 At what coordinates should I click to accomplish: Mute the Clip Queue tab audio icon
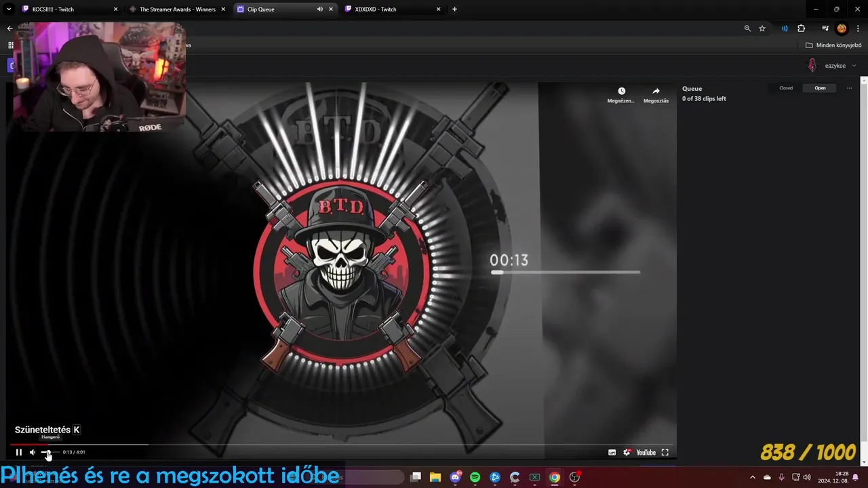(x=319, y=9)
